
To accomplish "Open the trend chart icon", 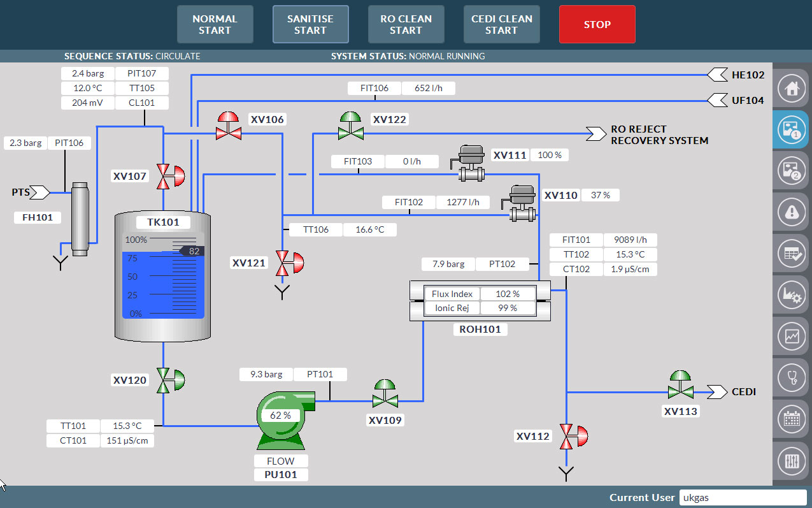I will [x=792, y=336].
